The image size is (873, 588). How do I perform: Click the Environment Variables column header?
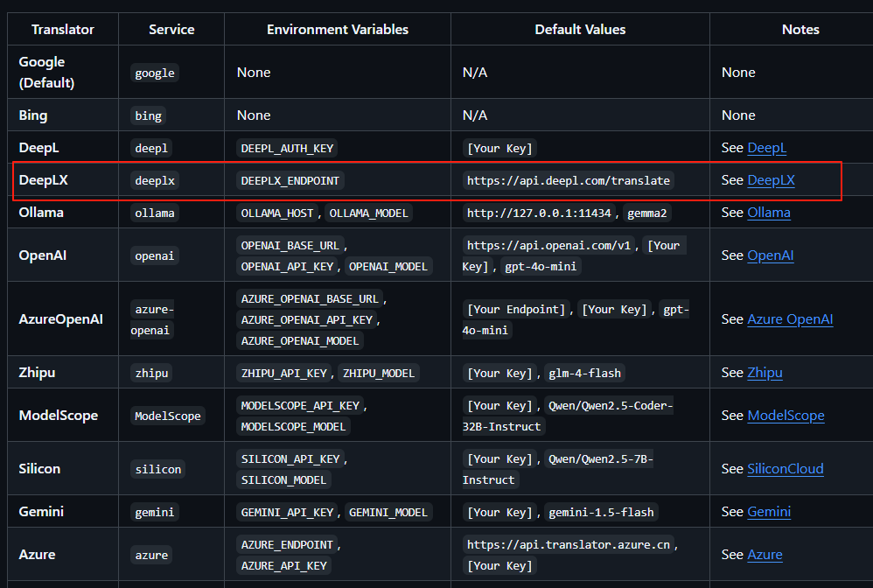(338, 30)
